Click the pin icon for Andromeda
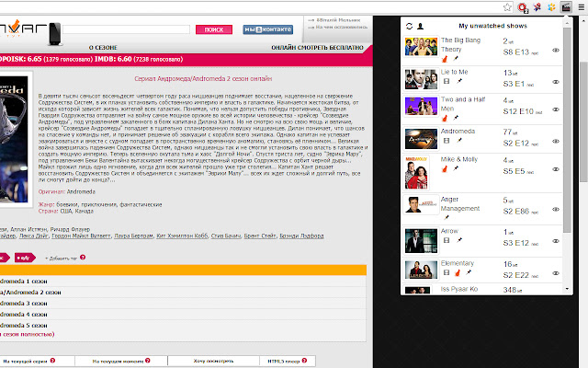 tap(459, 140)
